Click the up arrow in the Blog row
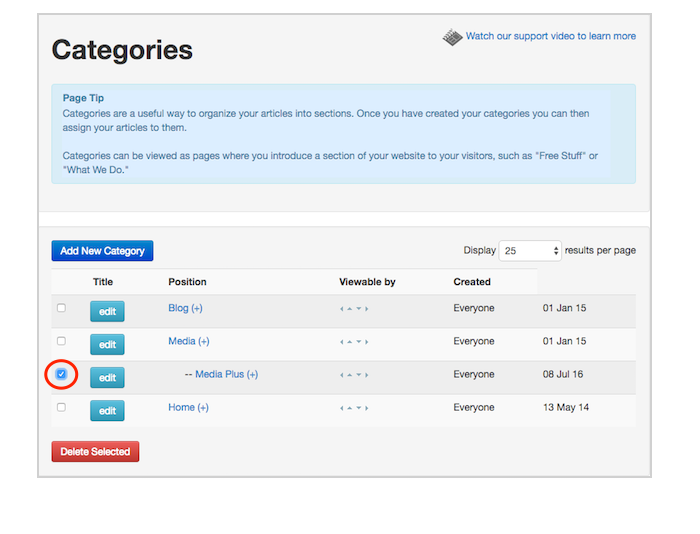700x534 pixels. [x=350, y=309]
